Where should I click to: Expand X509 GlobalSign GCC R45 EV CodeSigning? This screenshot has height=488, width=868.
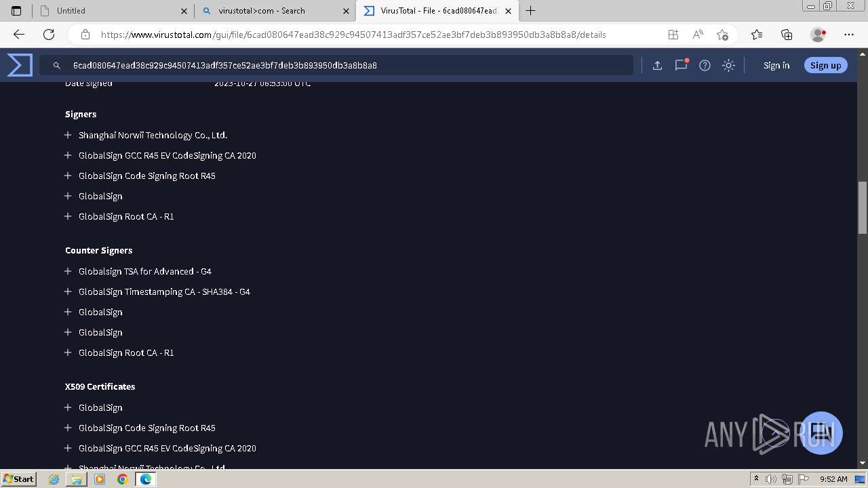68,448
